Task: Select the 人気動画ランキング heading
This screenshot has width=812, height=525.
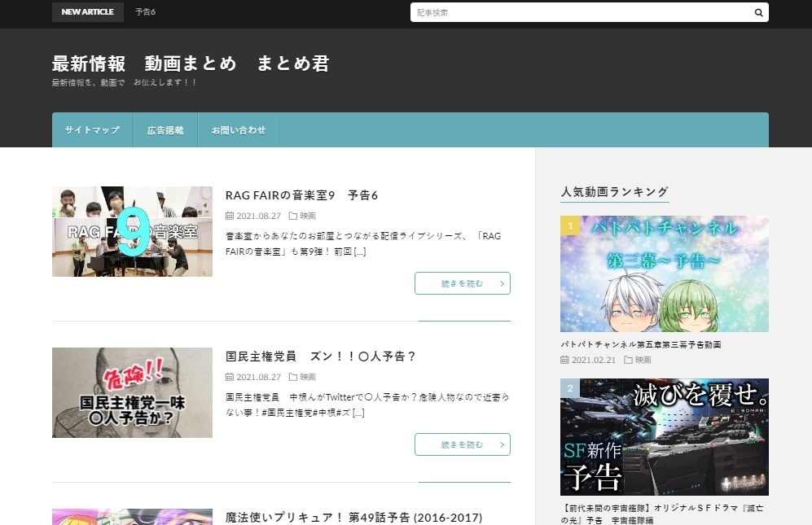Action: click(615, 191)
